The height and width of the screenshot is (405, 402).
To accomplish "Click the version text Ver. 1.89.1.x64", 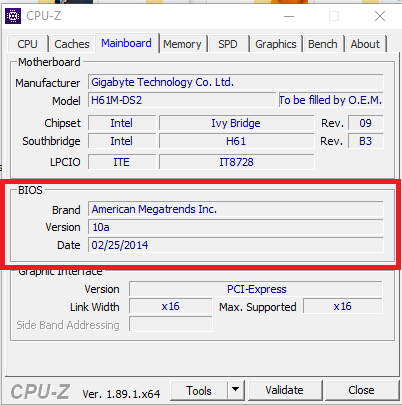I will coord(121,394).
